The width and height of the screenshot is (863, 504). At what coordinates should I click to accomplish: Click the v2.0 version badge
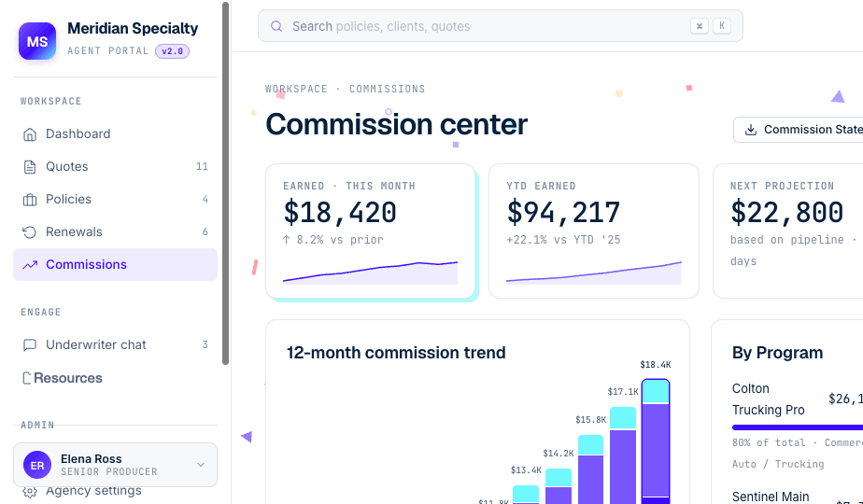172,51
